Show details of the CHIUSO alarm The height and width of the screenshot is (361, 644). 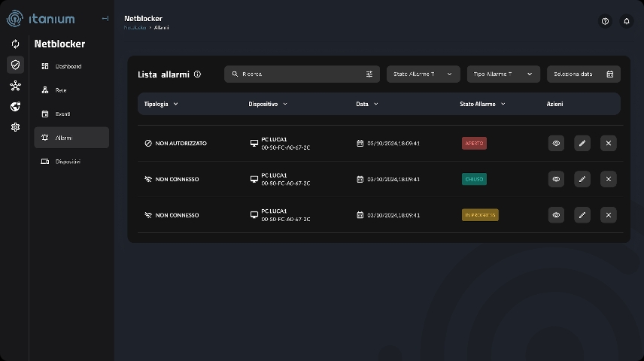pos(556,179)
